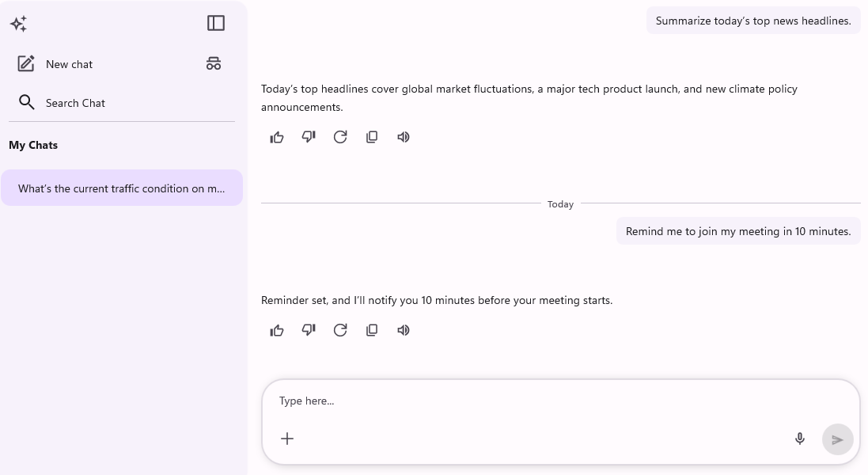The height and width of the screenshot is (475, 868).
Task: Read aloud the reminder set response
Action: (x=404, y=330)
